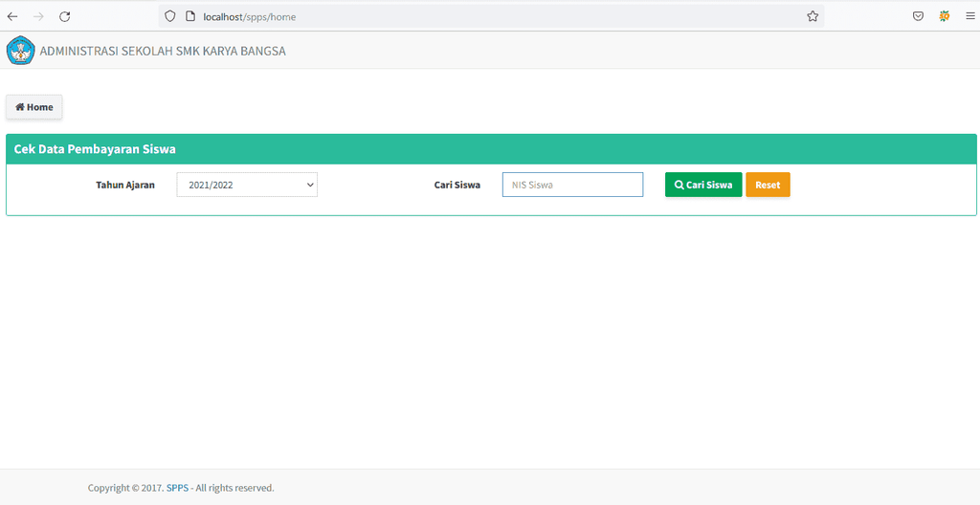Click the school logo in the header
This screenshot has height=505, width=980.
coord(21,51)
